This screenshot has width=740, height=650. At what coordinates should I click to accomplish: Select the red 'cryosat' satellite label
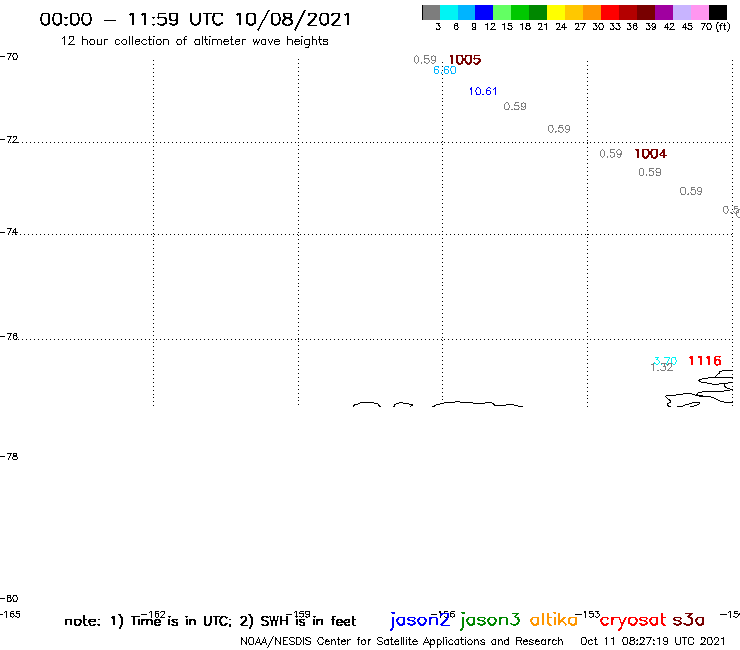633,621
